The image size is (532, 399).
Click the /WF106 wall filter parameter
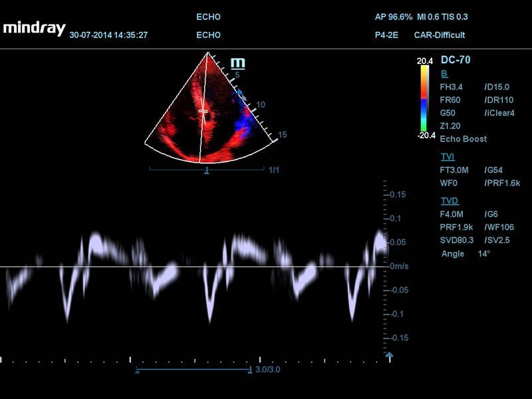pos(499,227)
